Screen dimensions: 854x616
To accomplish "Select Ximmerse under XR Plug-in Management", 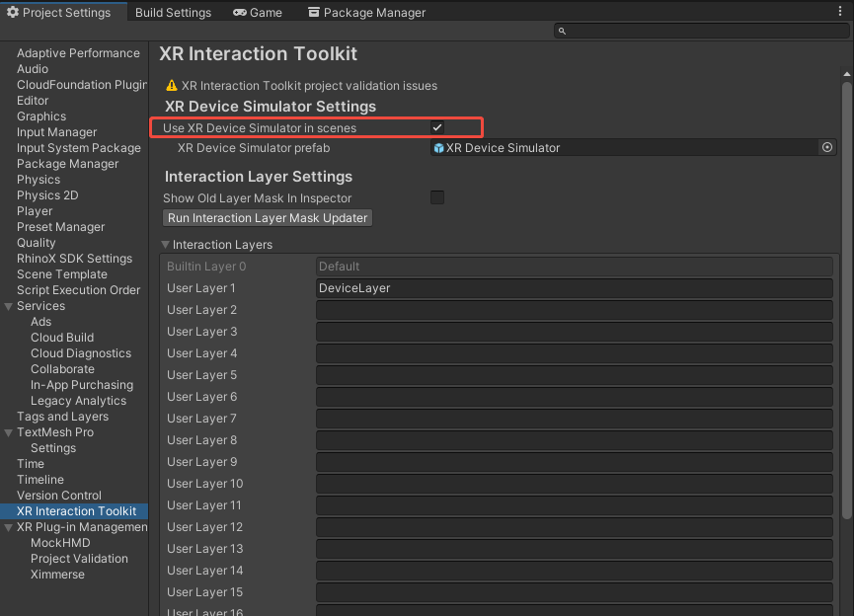I will point(57,575).
